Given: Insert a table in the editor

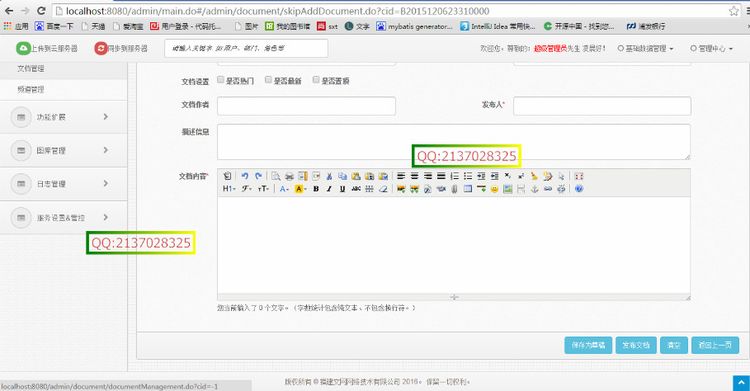Looking at the screenshot, I should click(x=468, y=189).
